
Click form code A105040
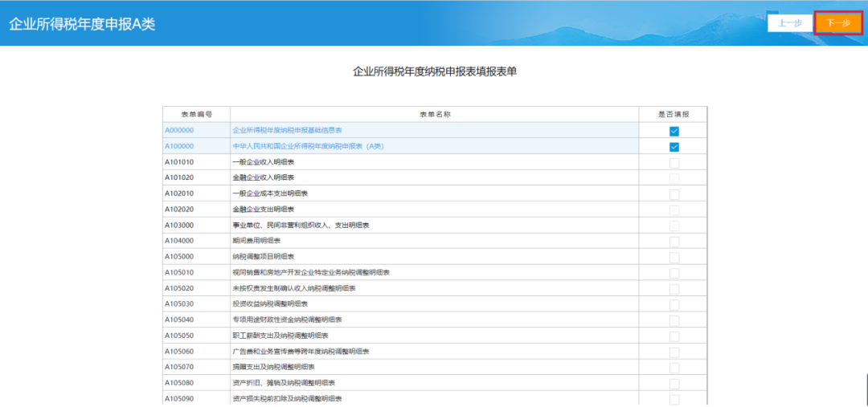click(179, 319)
